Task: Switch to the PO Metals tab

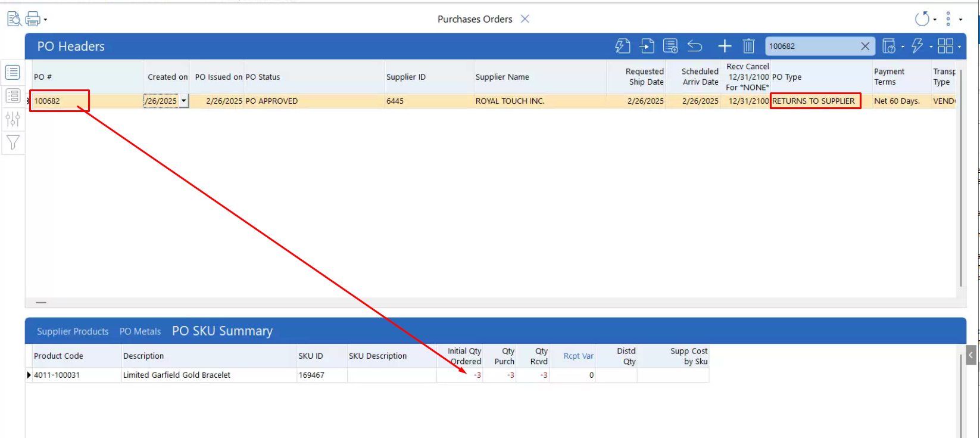Action: coord(140,331)
